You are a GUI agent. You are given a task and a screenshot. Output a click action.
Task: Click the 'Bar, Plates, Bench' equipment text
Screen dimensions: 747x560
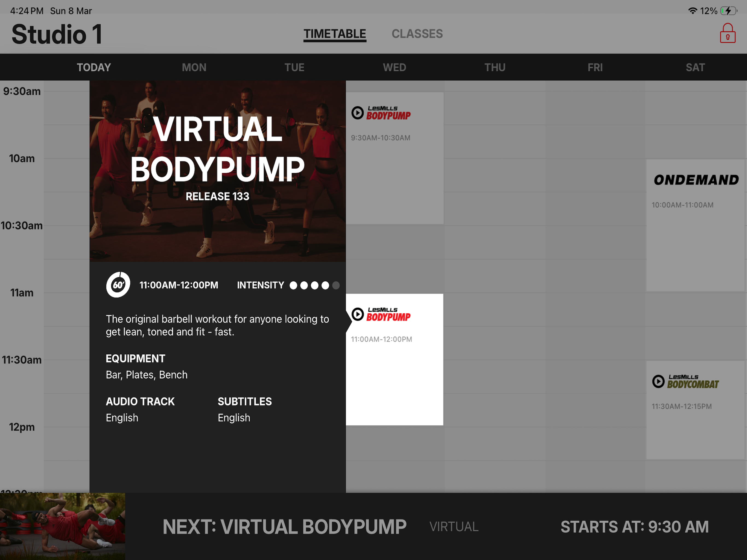point(147,375)
